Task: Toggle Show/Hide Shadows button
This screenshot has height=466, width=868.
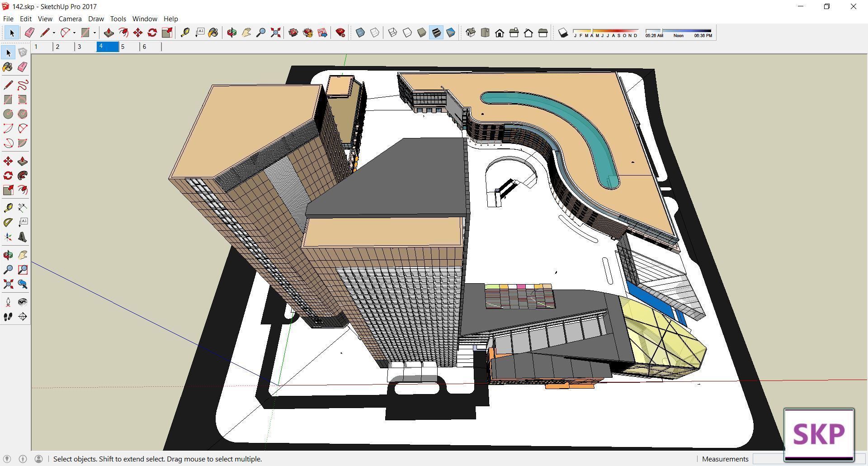Action: (563, 33)
